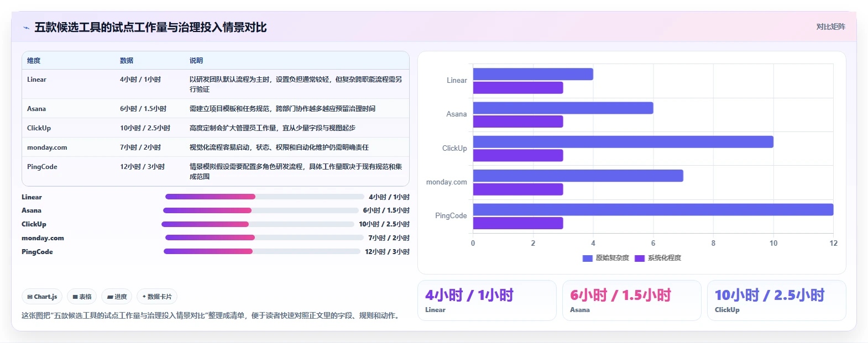868x343 pixels.
Task: Click the ClickUp cell in the table
Action: [39, 128]
